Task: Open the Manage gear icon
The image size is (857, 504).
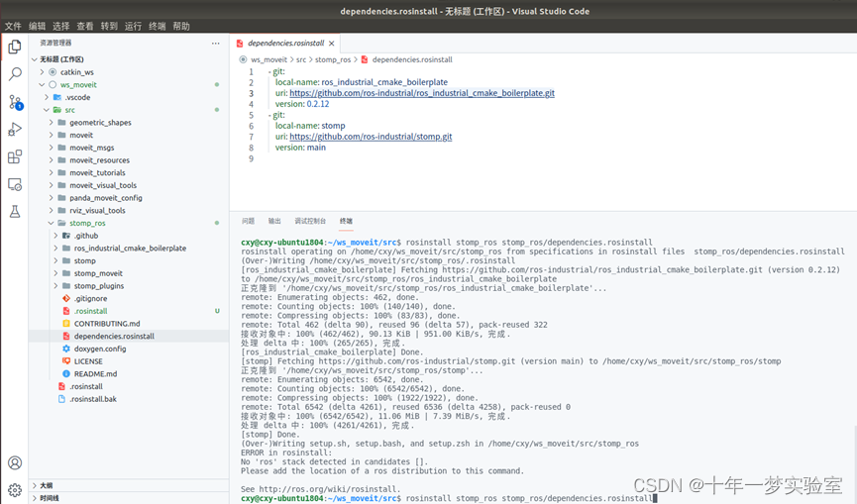Action: pos(15,490)
